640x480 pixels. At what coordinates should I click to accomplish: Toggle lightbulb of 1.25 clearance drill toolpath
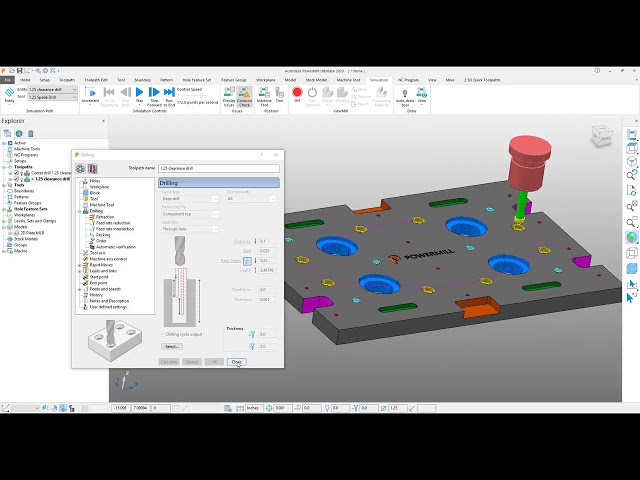tap(21, 179)
